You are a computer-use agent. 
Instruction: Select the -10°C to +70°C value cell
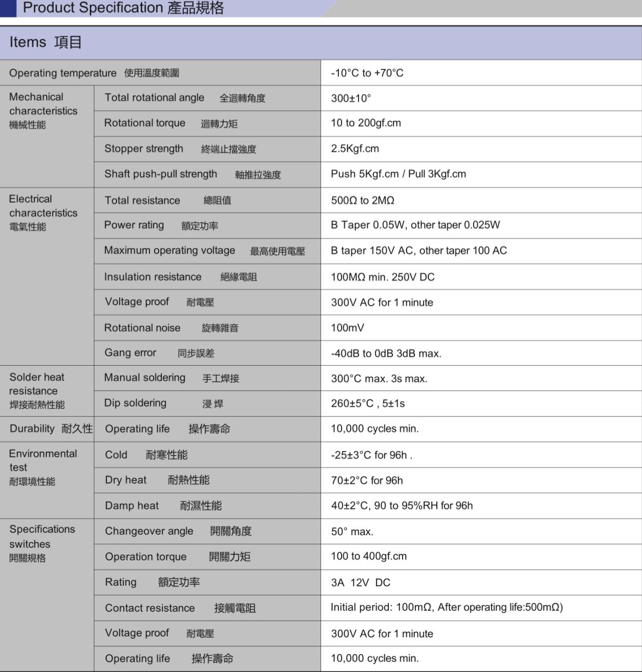click(x=367, y=73)
